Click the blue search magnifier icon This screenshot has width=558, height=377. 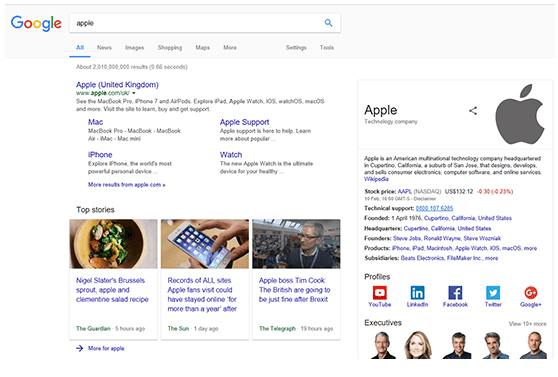[x=328, y=23]
